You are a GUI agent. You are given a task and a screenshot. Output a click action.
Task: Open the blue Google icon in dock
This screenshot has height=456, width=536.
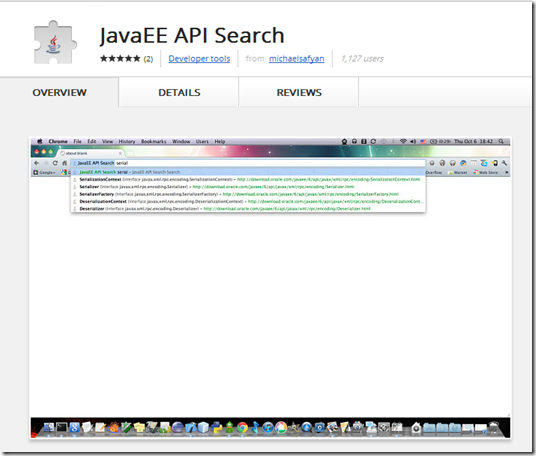point(75,427)
